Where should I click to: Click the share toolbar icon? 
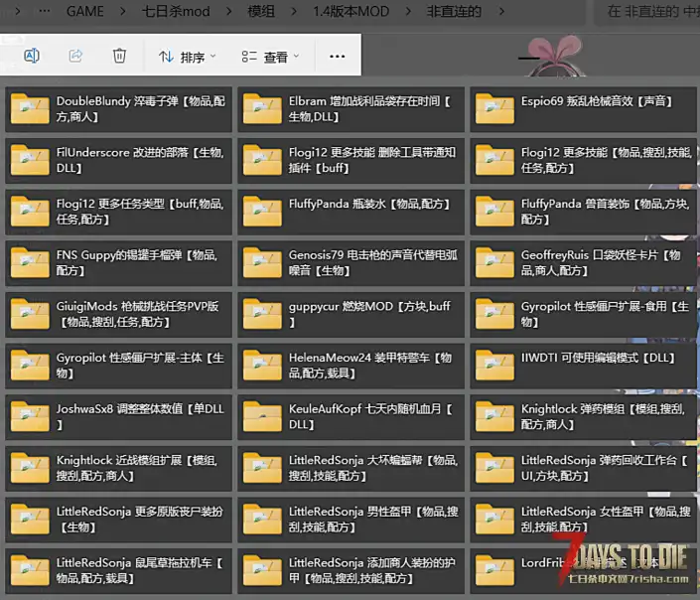(x=75, y=56)
